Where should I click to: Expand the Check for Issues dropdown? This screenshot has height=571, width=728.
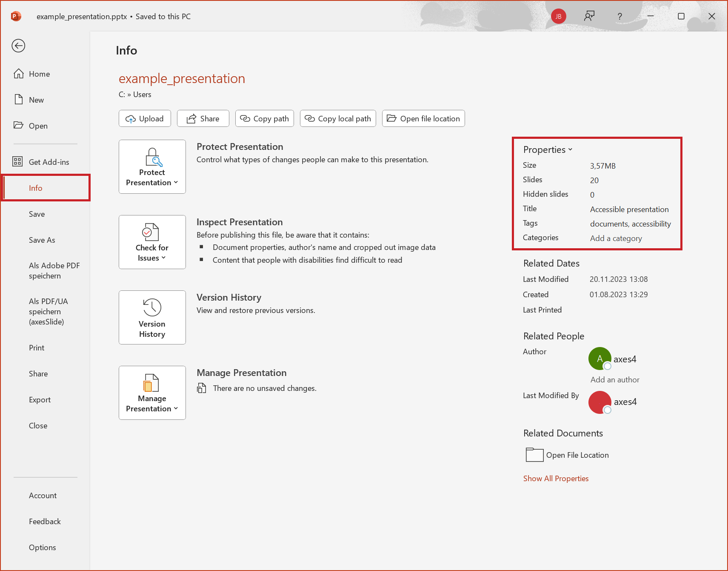(152, 242)
